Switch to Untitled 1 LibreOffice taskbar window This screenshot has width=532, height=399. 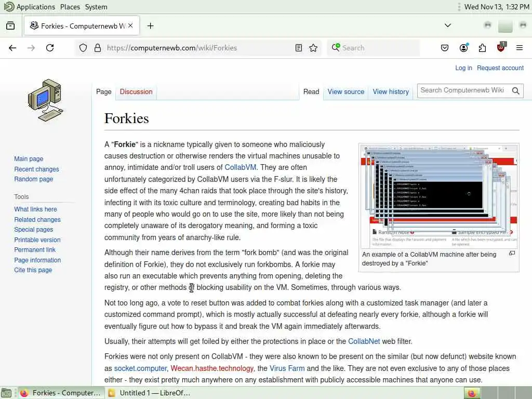(149, 393)
